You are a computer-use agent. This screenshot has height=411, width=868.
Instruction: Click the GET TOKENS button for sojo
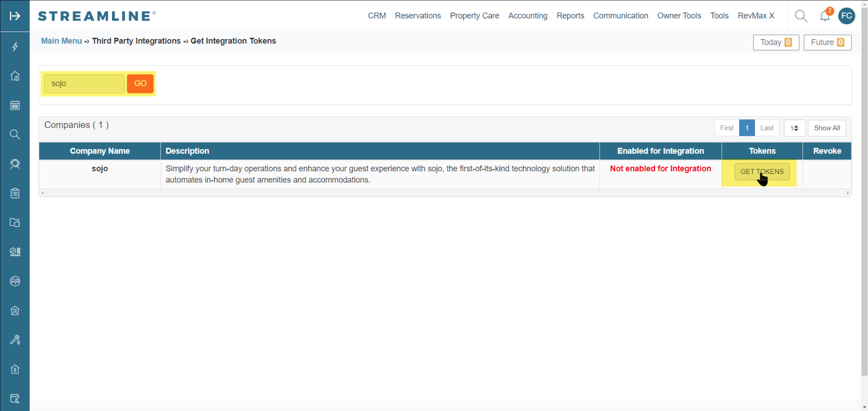click(762, 172)
